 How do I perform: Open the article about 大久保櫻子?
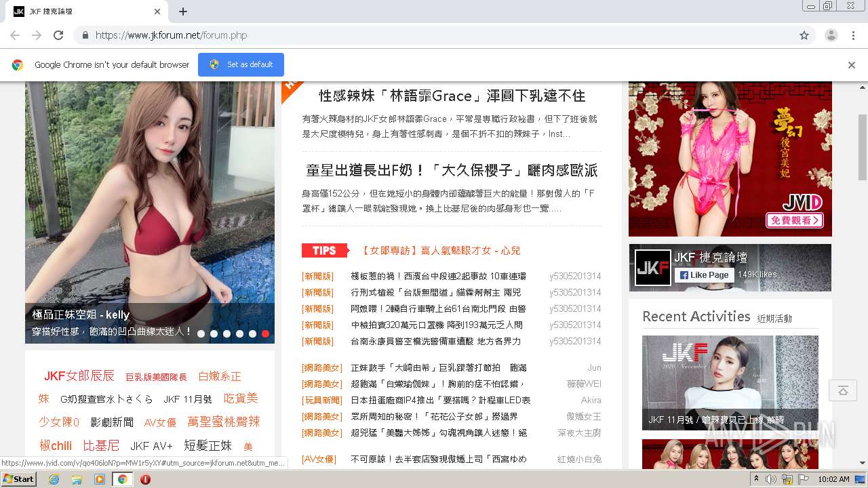[452, 170]
